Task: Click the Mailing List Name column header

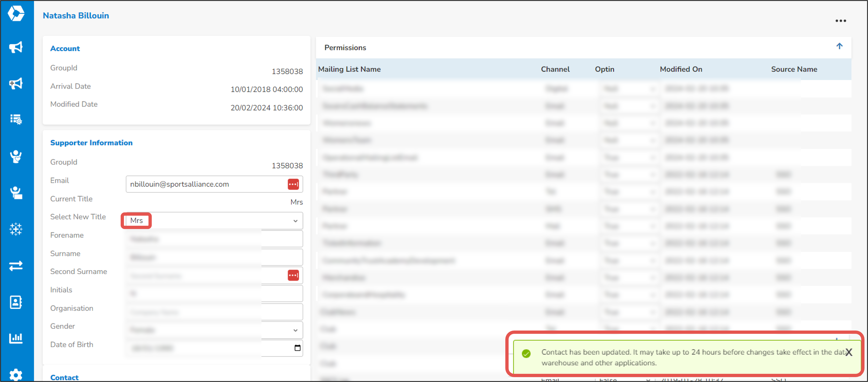Action: click(x=349, y=69)
